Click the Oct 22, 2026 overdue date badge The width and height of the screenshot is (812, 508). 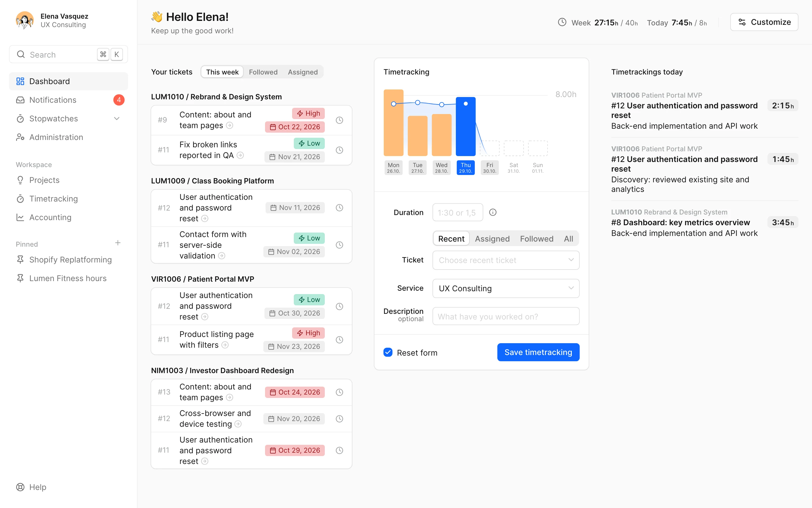click(x=295, y=127)
